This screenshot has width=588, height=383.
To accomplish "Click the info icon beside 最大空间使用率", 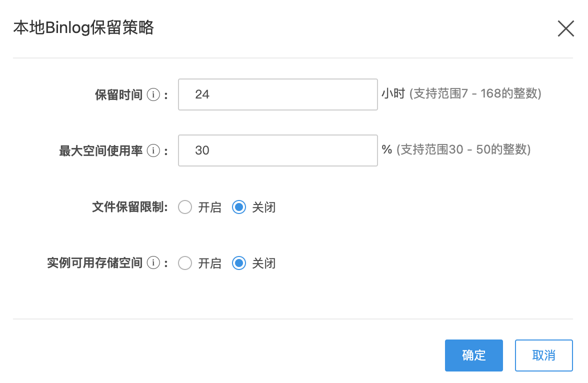I will pos(153,150).
